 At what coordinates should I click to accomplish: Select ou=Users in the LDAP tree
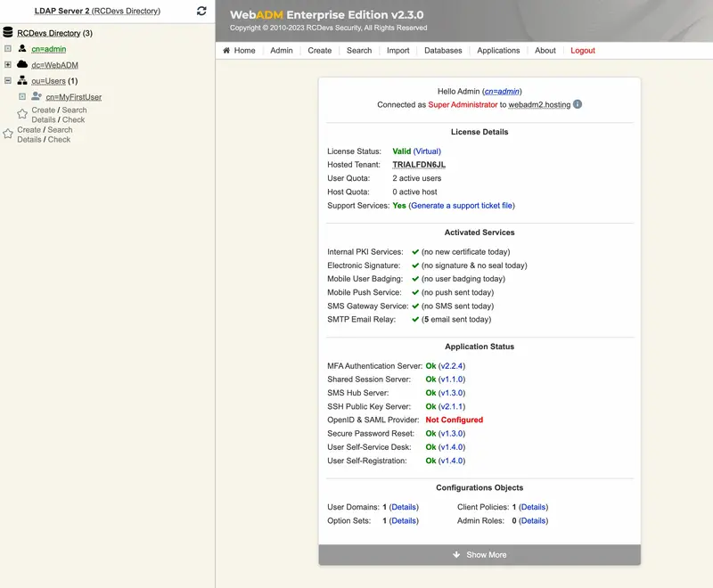click(48, 81)
